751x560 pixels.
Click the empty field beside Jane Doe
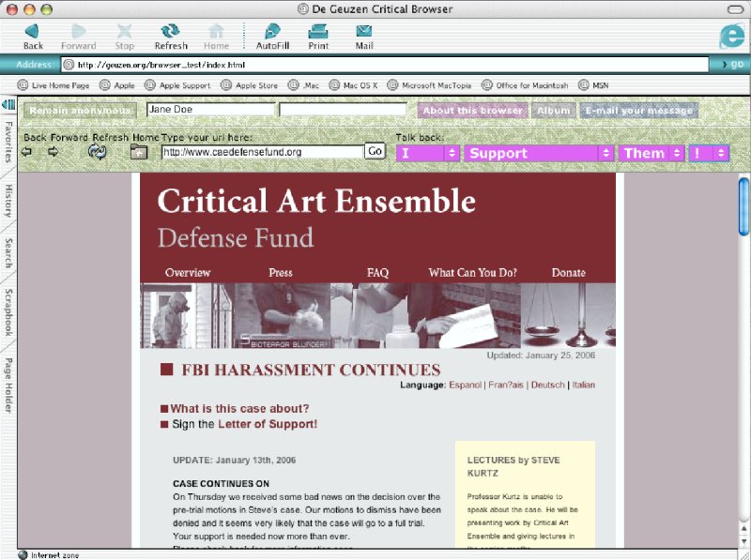pyautogui.click(x=343, y=110)
